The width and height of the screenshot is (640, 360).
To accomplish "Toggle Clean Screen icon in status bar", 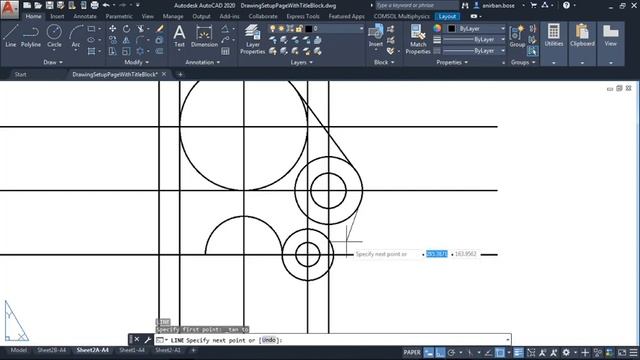I will [x=622, y=353].
